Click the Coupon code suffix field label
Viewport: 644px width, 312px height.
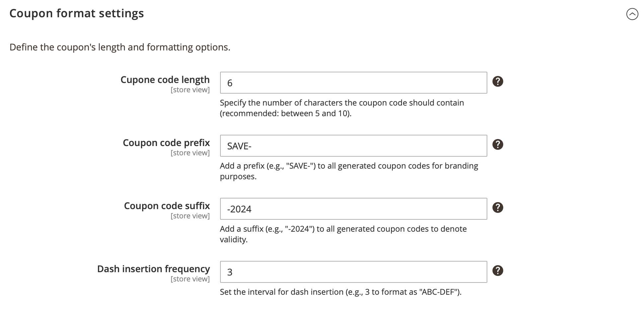[167, 206]
